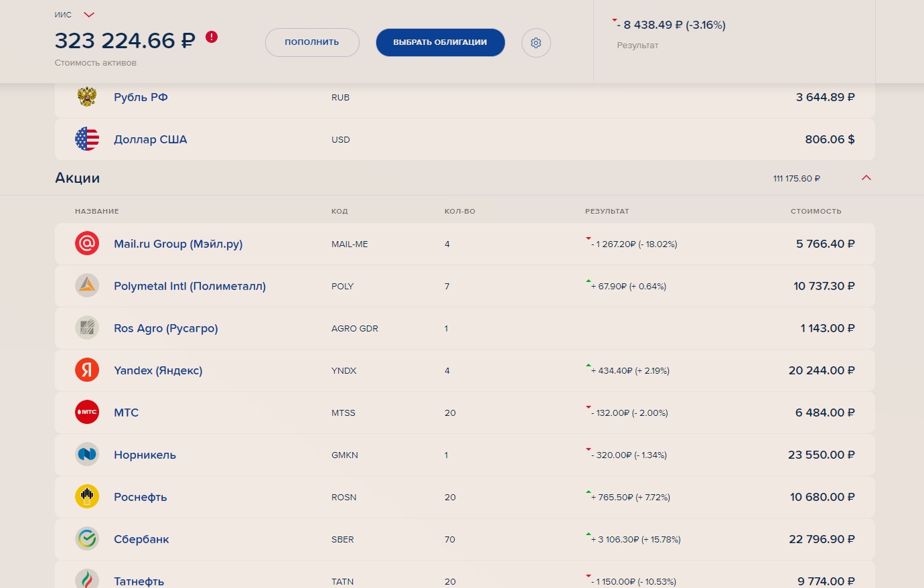Click the Пополнить button
The width and height of the screenshot is (924, 588).
312,42
